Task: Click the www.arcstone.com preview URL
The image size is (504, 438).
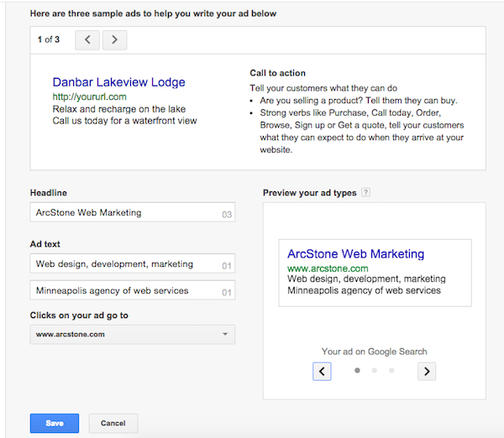Action: tap(328, 269)
